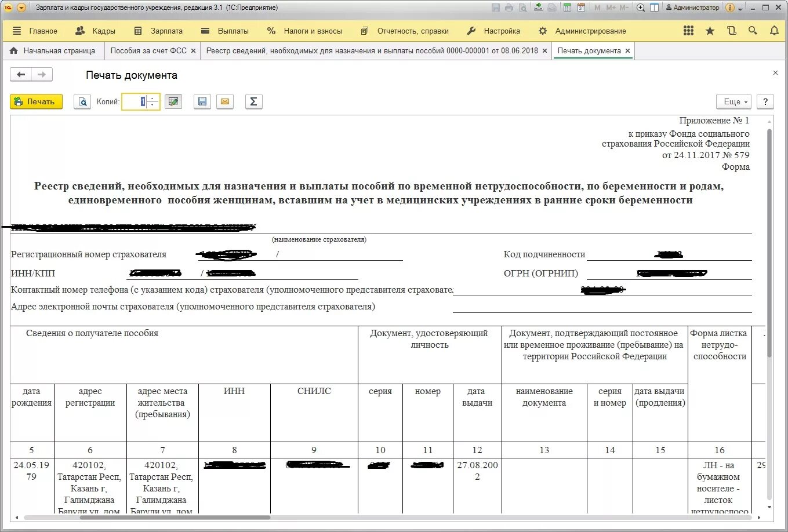Click the 1C logo icon in title bar

[x=9, y=8]
